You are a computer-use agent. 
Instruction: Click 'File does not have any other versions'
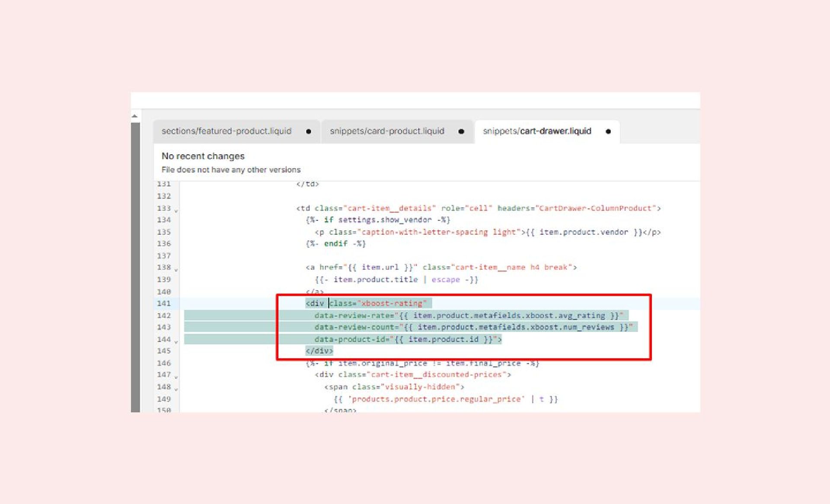231,170
